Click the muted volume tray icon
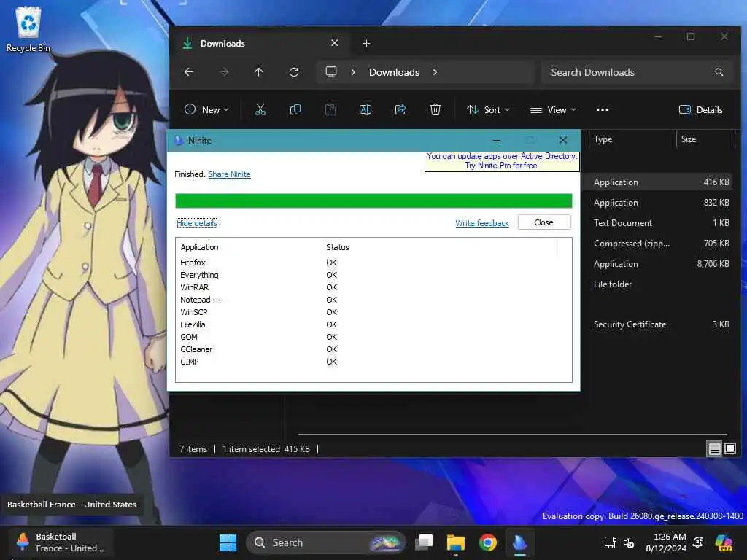The image size is (747, 560). click(x=629, y=542)
